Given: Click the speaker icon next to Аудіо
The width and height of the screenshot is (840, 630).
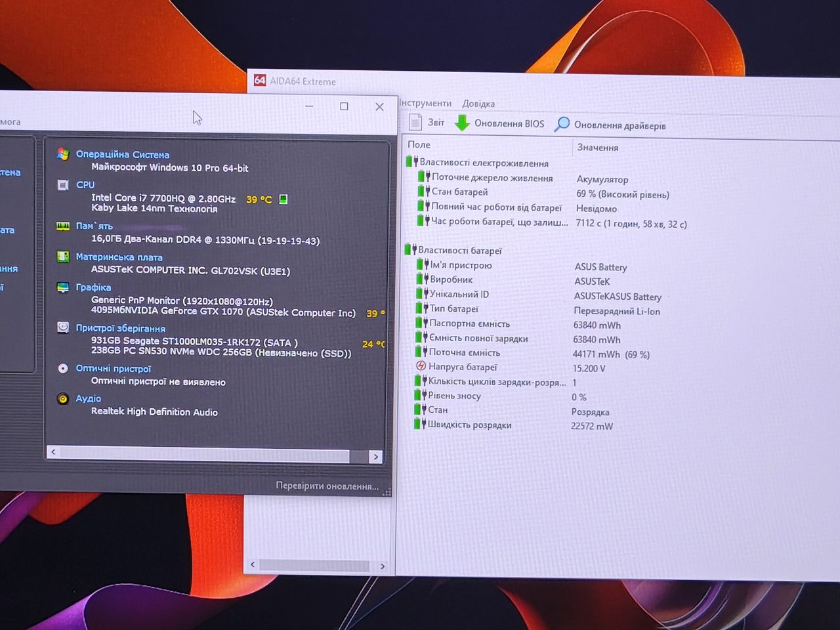Looking at the screenshot, I should [x=63, y=398].
